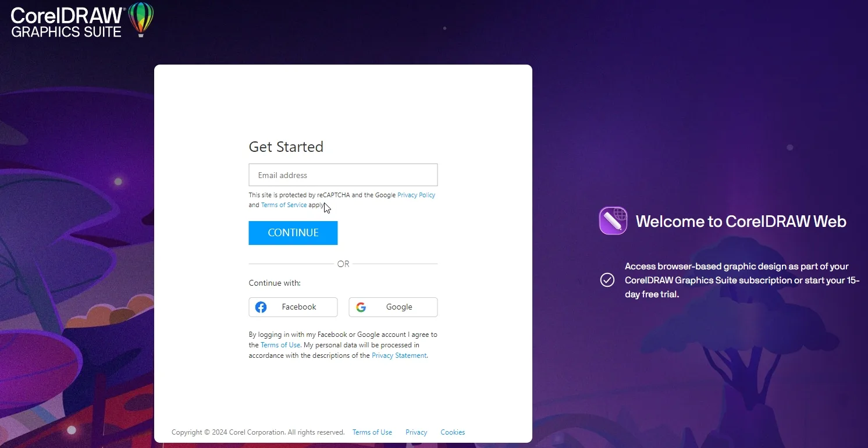This screenshot has height=448, width=868.
Task: Click the Google G logo icon
Action: coord(361,307)
